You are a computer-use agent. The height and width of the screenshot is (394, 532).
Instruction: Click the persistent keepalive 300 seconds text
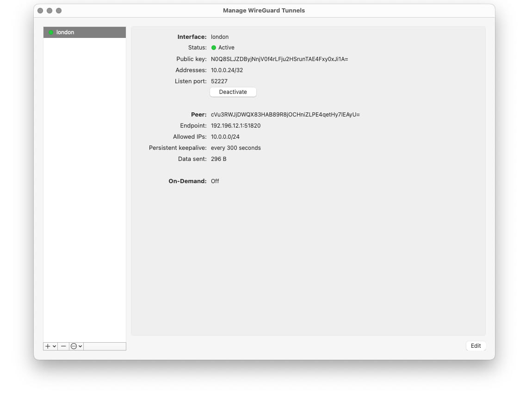[x=236, y=148]
